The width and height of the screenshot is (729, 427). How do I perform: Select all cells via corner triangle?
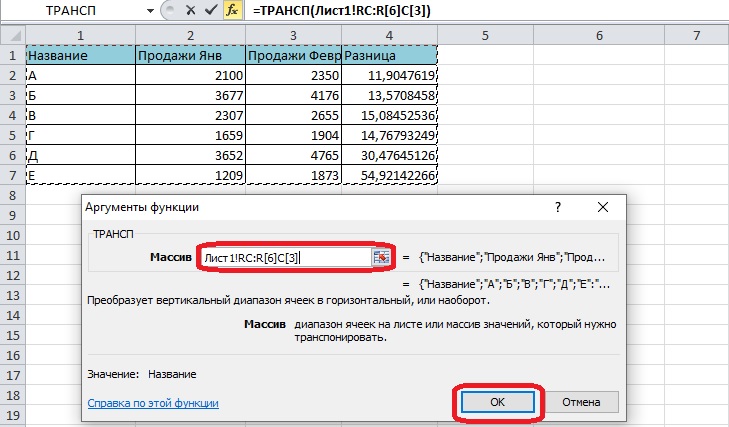[x=13, y=35]
